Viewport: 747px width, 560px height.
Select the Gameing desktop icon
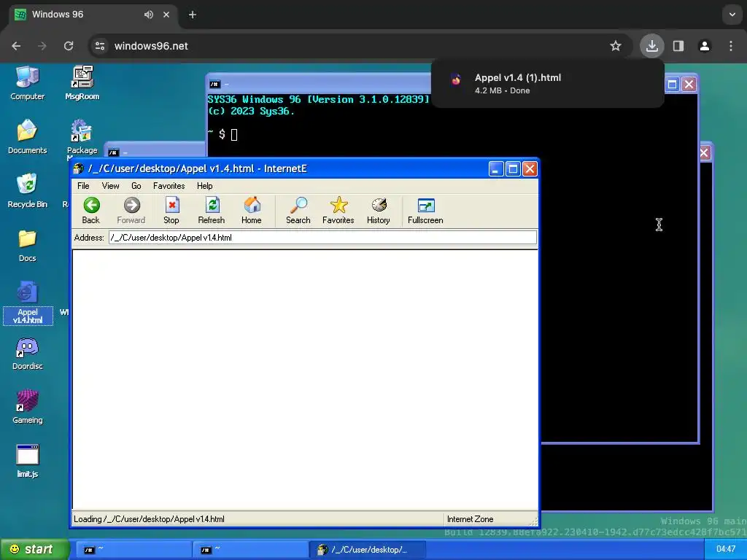(27, 407)
